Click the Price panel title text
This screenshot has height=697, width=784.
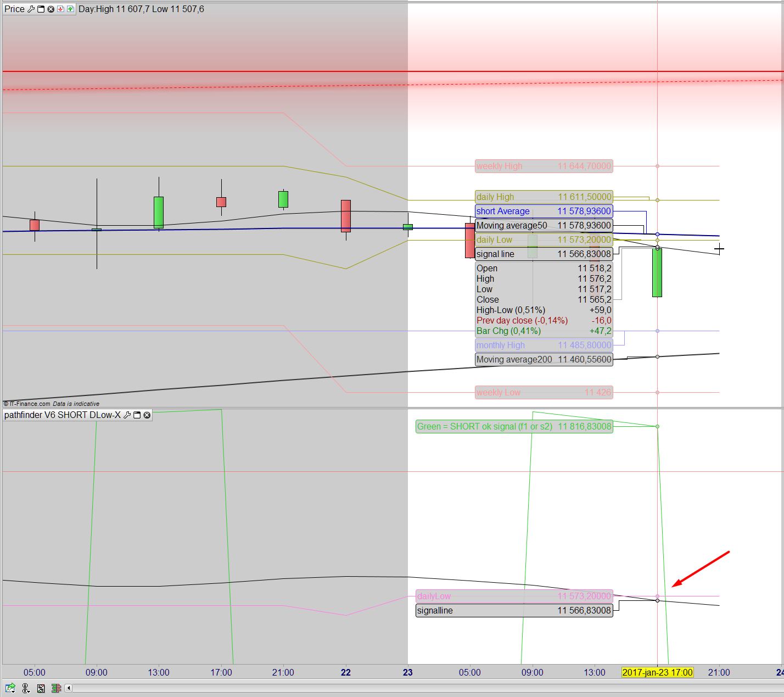coord(14,9)
